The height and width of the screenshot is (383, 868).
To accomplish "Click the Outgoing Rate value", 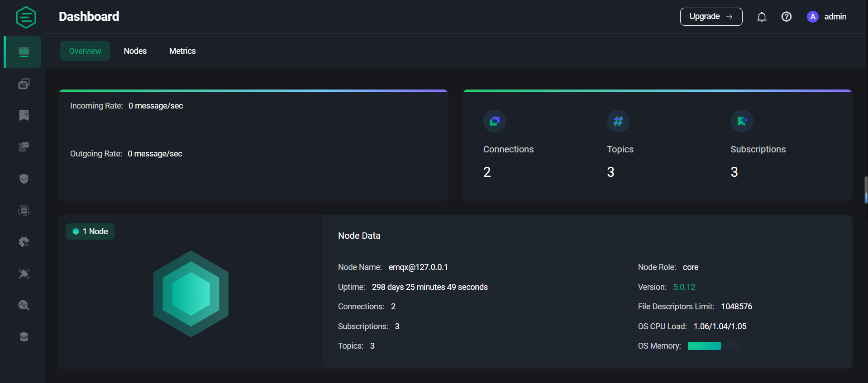I will point(155,154).
